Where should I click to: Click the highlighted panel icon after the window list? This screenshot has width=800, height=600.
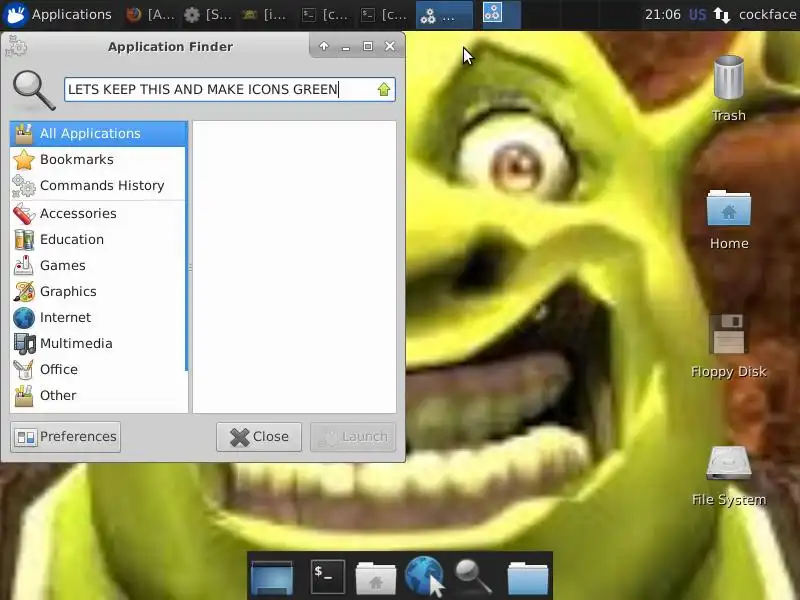pos(493,13)
